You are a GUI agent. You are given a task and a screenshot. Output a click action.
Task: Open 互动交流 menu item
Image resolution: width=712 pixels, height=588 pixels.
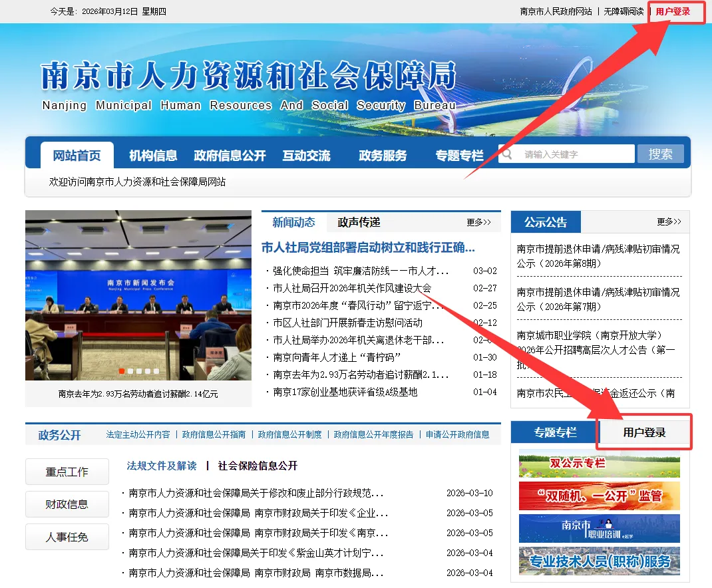(307, 155)
